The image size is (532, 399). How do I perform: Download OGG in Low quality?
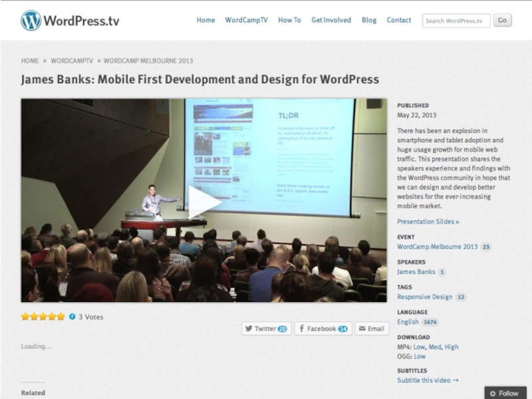coord(420,356)
